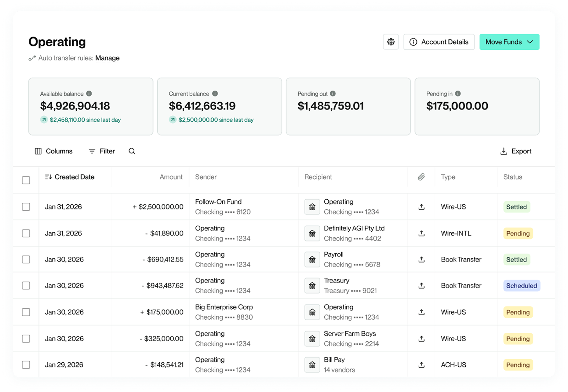This screenshot has height=392, width=568.
Task: Click bank icon next to Payroll recipient
Action: pos(312,260)
